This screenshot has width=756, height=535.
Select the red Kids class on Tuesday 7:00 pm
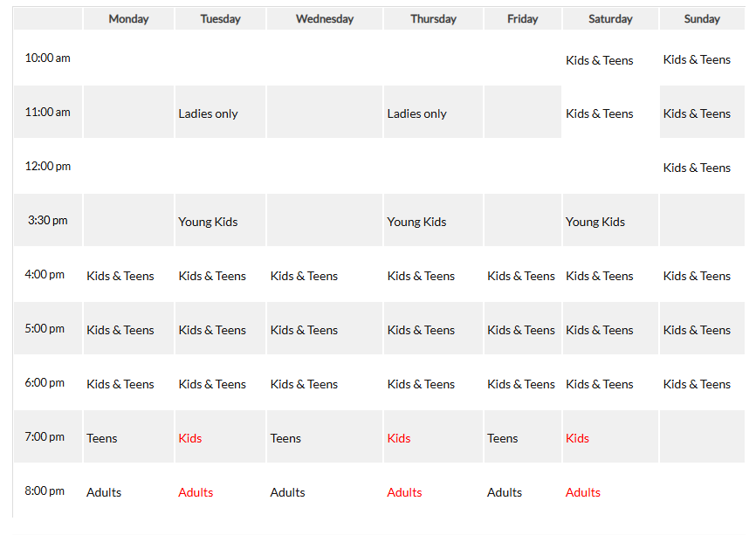pyautogui.click(x=190, y=438)
